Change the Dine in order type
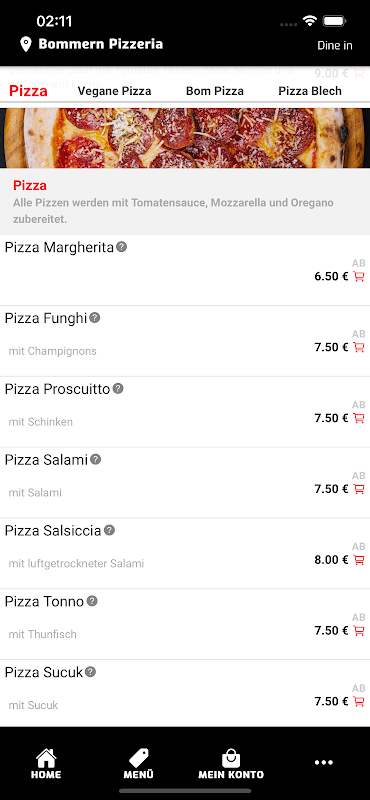The height and width of the screenshot is (800, 370). pos(335,45)
